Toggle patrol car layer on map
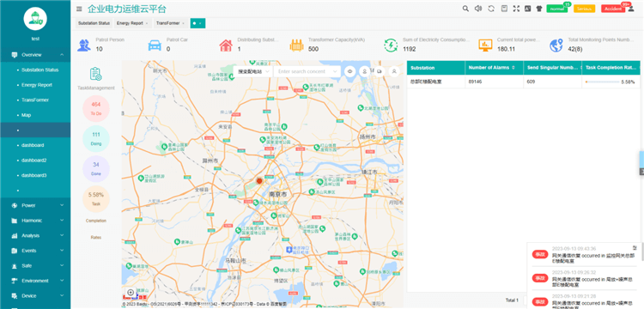The width and height of the screenshot is (644, 309). pyautogui.click(x=379, y=71)
